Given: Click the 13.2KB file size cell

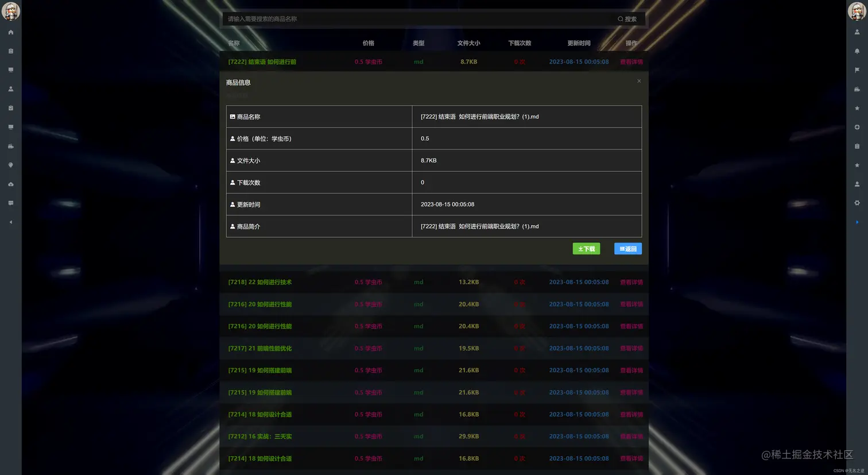Looking at the screenshot, I should 468,282.
